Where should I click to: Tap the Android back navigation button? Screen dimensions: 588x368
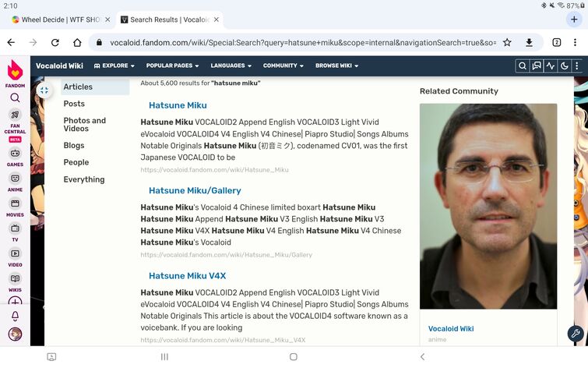423,357
